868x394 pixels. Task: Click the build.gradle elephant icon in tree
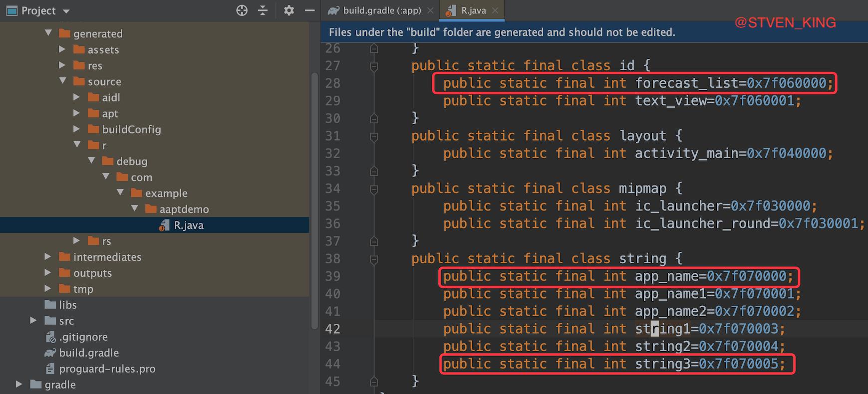point(50,353)
